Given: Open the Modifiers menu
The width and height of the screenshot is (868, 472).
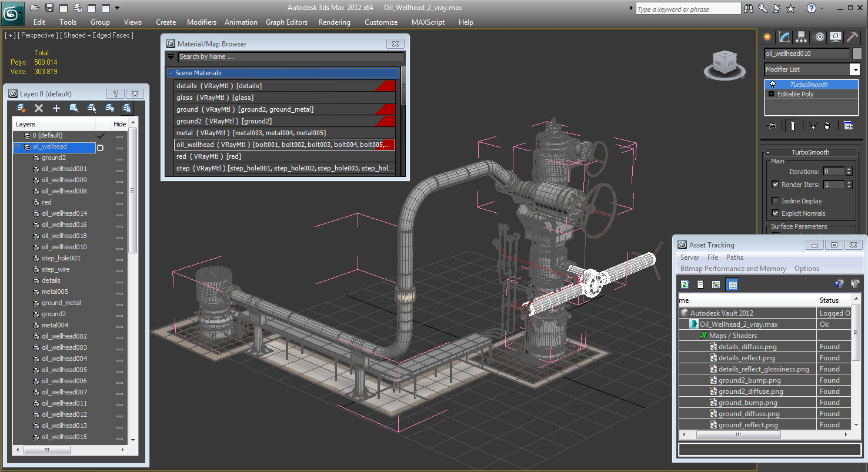Looking at the screenshot, I should click(202, 22).
